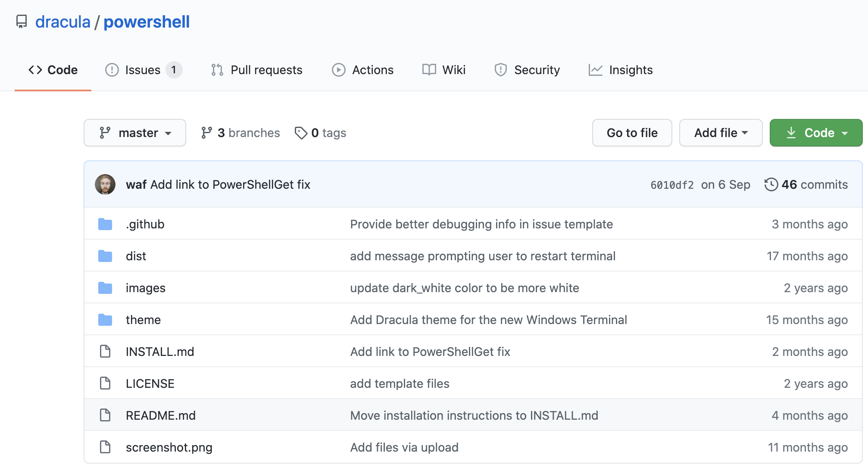Expand the Add file dropdown
Screen dimensions: 868x474
pos(721,133)
